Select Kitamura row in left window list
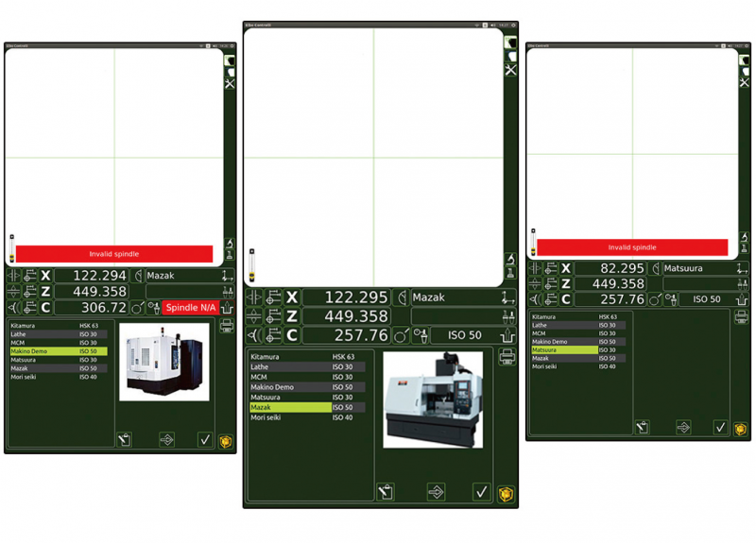 (x=59, y=326)
